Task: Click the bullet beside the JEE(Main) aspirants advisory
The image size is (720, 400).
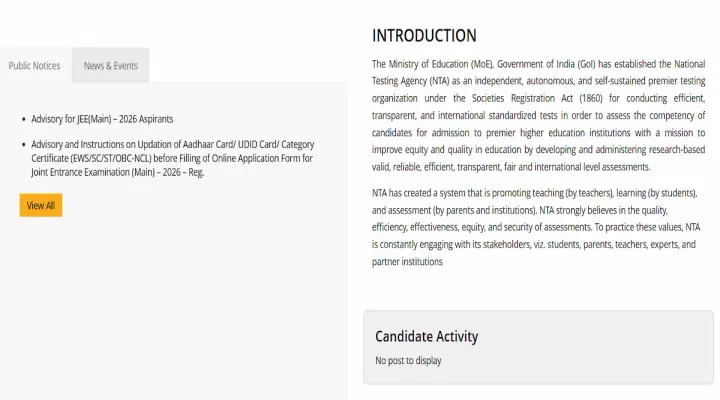Action: [x=24, y=119]
